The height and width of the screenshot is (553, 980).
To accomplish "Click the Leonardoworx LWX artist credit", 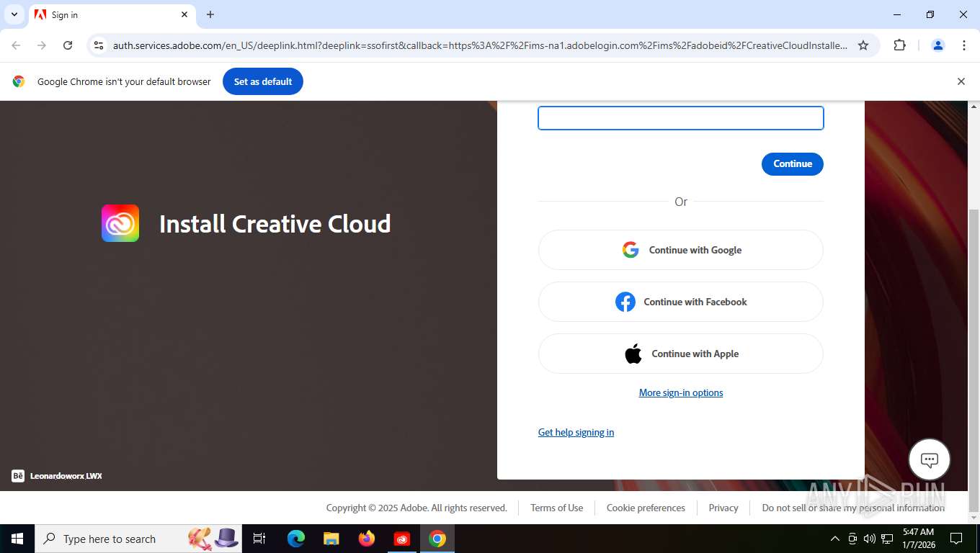I will tap(66, 476).
